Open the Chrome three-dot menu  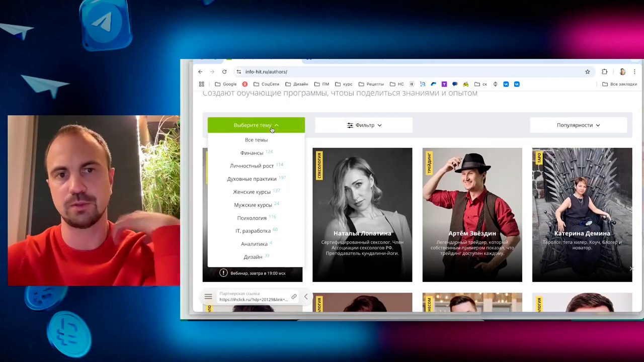pos(634,72)
